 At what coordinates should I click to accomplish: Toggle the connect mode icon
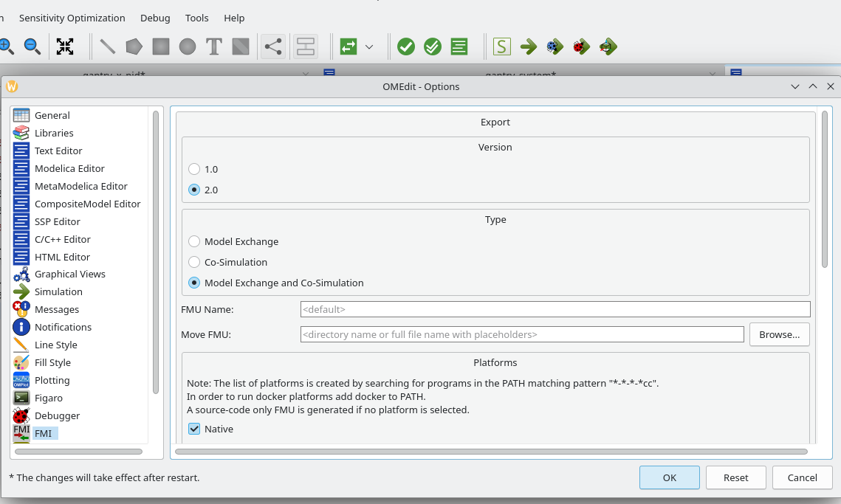click(273, 46)
